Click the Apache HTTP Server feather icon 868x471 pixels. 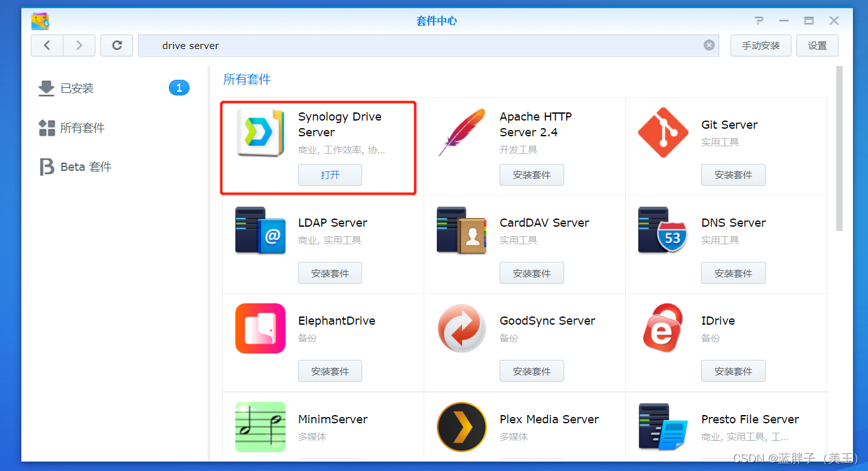tap(462, 133)
